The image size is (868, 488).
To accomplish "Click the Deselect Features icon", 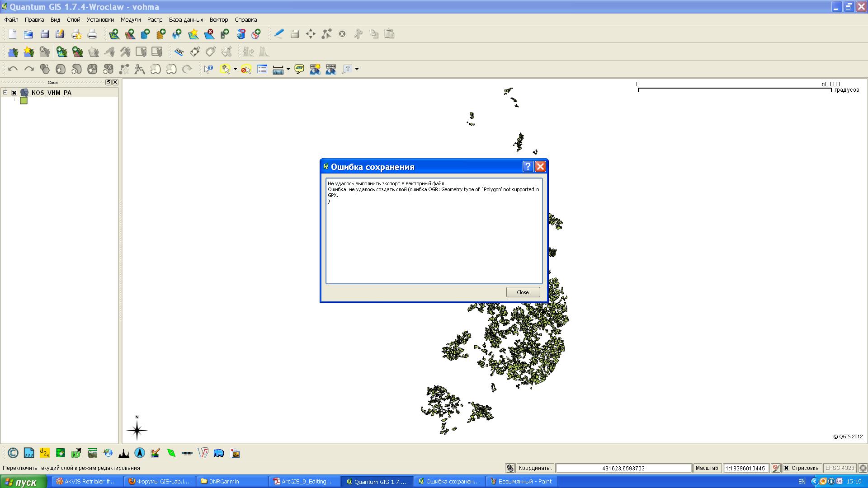I will tap(246, 69).
